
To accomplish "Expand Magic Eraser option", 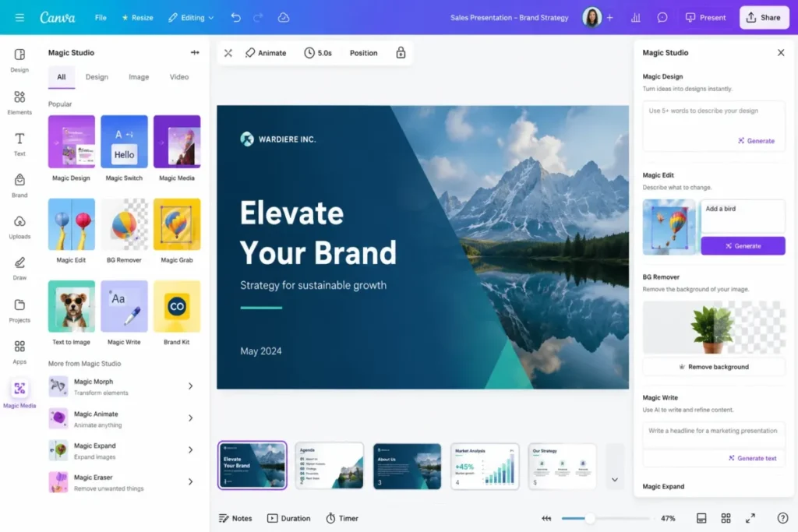I will coord(190,481).
